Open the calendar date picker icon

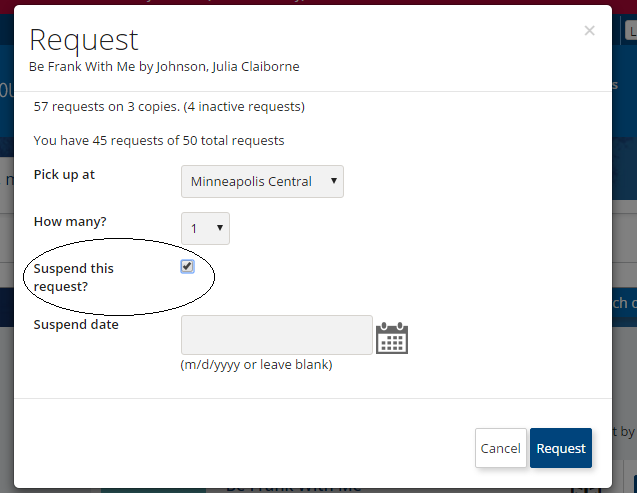point(392,338)
